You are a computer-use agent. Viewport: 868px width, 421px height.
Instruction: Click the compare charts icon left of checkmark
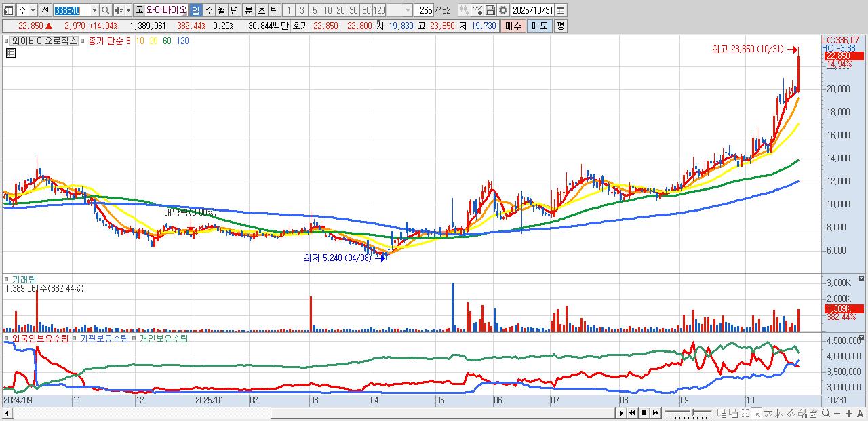pyautogui.click(x=465, y=10)
